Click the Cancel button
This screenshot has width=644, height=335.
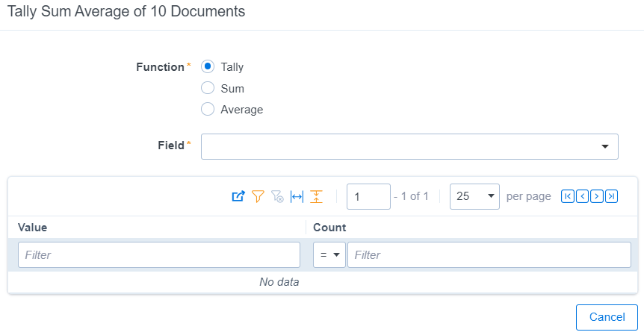coord(607,317)
